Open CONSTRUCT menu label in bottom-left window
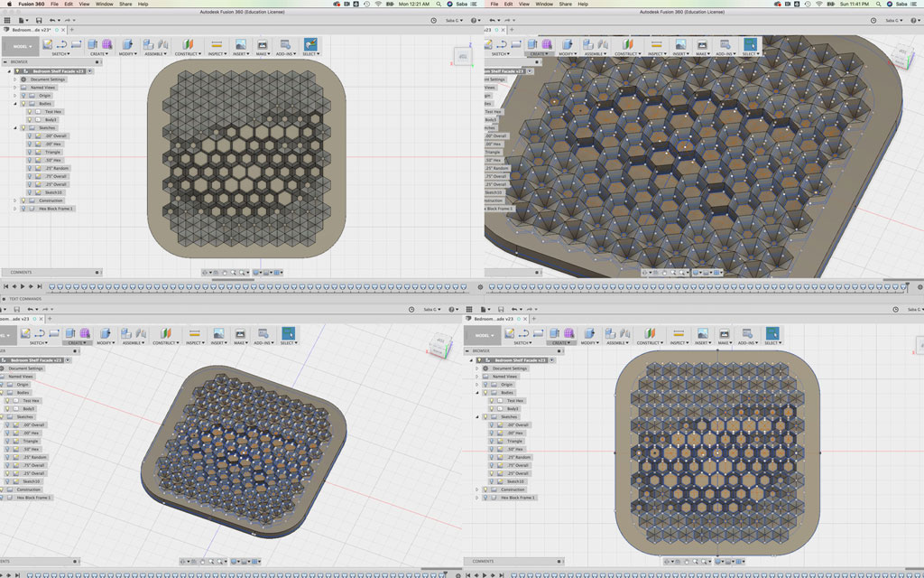The image size is (924, 578). 164,343
